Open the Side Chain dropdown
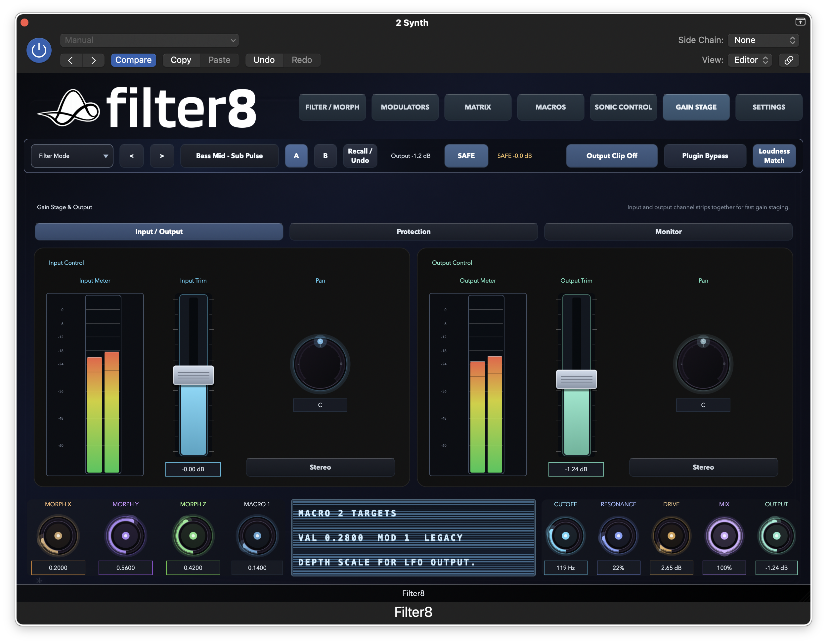Viewport: 827px width, 644px height. tap(763, 40)
